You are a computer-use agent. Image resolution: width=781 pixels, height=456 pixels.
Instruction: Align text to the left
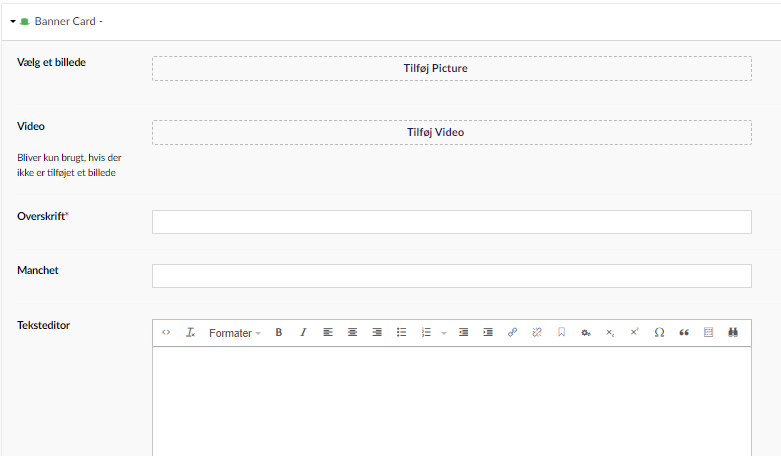point(328,333)
